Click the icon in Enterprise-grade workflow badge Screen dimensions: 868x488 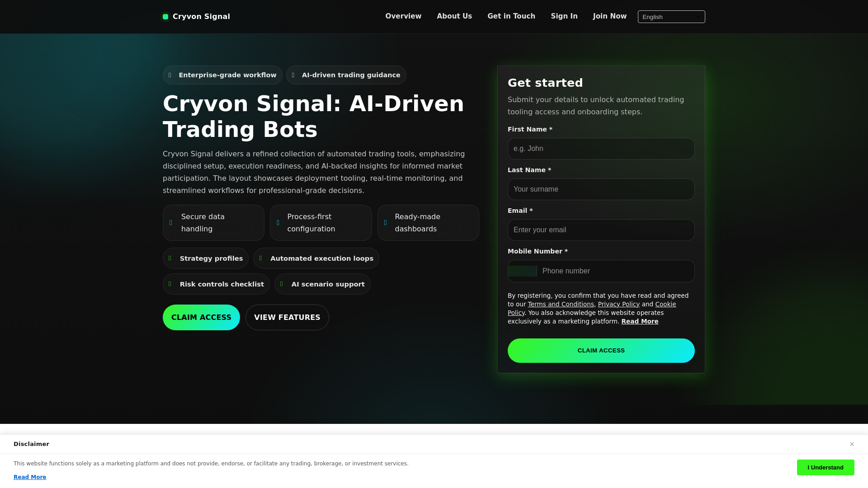170,75
